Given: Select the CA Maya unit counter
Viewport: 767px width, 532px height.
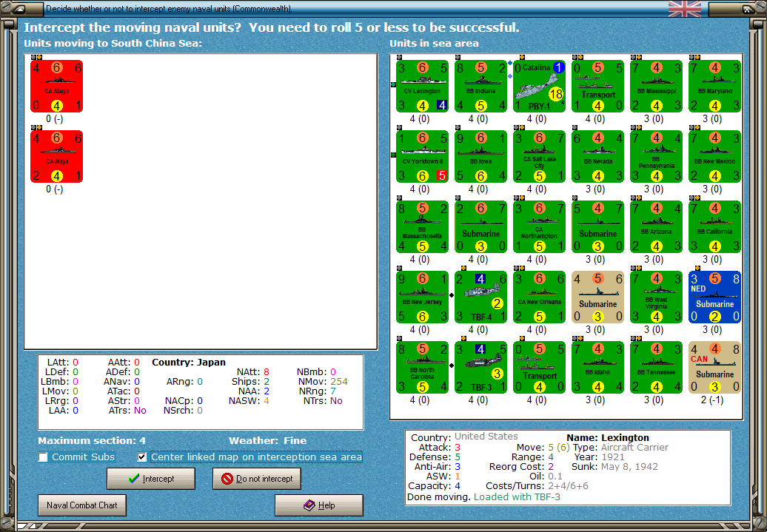Looking at the screenshot, I should pos(57,156).
